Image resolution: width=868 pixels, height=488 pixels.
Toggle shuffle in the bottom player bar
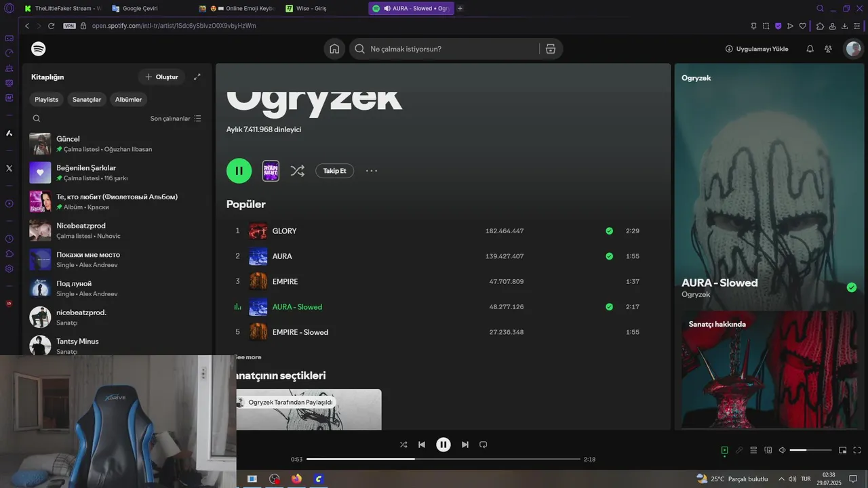pos(403,445)
